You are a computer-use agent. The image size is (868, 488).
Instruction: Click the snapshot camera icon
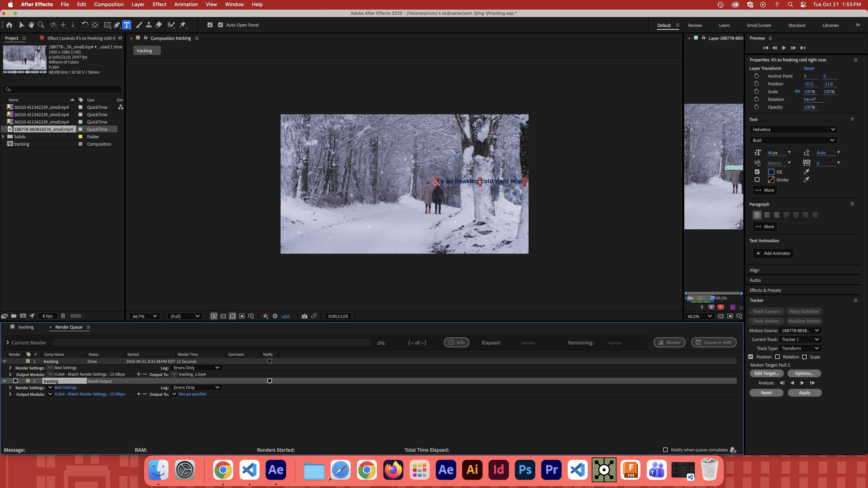pos(304,316)
